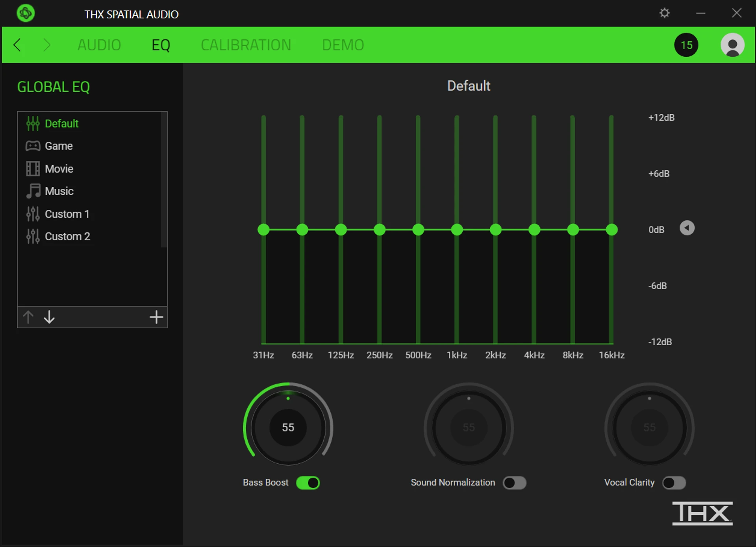
Task: Click the 1kHz band slider handle
Action: tap(457, 230)
